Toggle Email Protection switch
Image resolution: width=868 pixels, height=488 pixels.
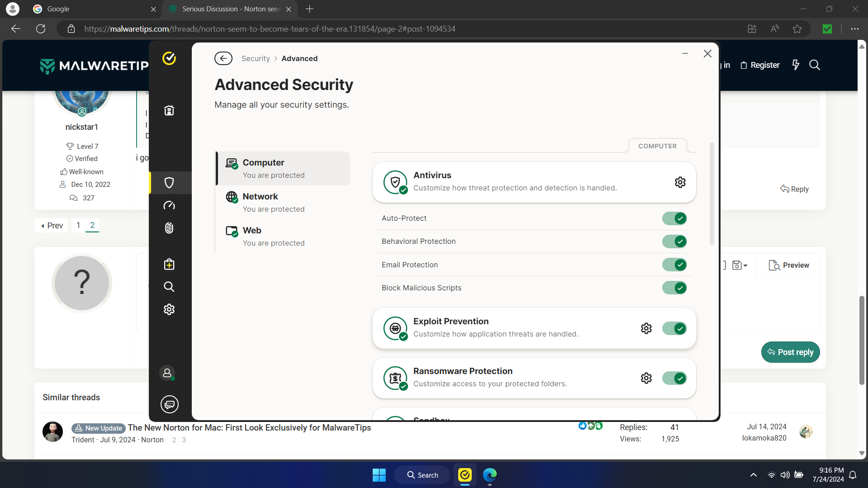pos(674,265)
